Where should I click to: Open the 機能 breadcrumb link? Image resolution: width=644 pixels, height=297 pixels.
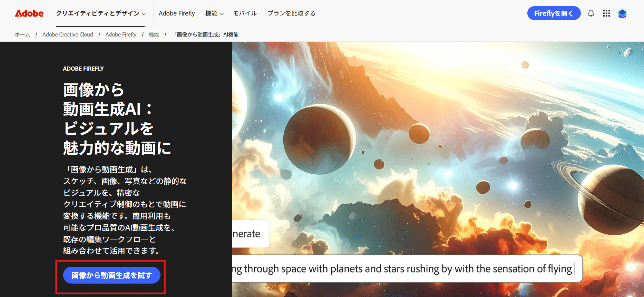click(x=154, y=34)
